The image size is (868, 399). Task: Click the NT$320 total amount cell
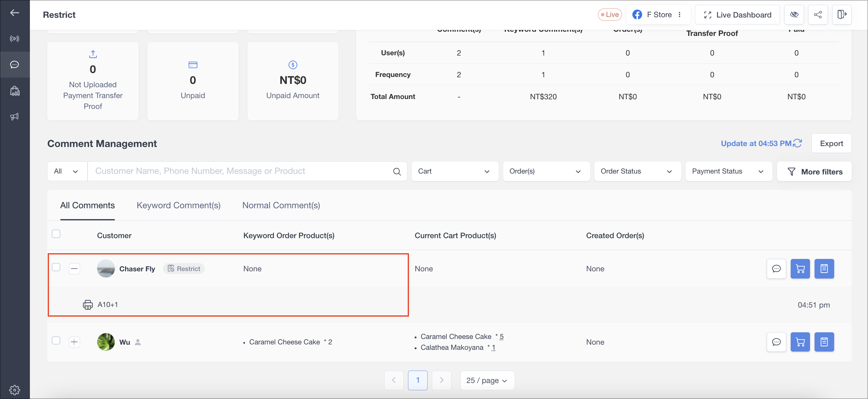pyautogui.click(x=543, y=97)
